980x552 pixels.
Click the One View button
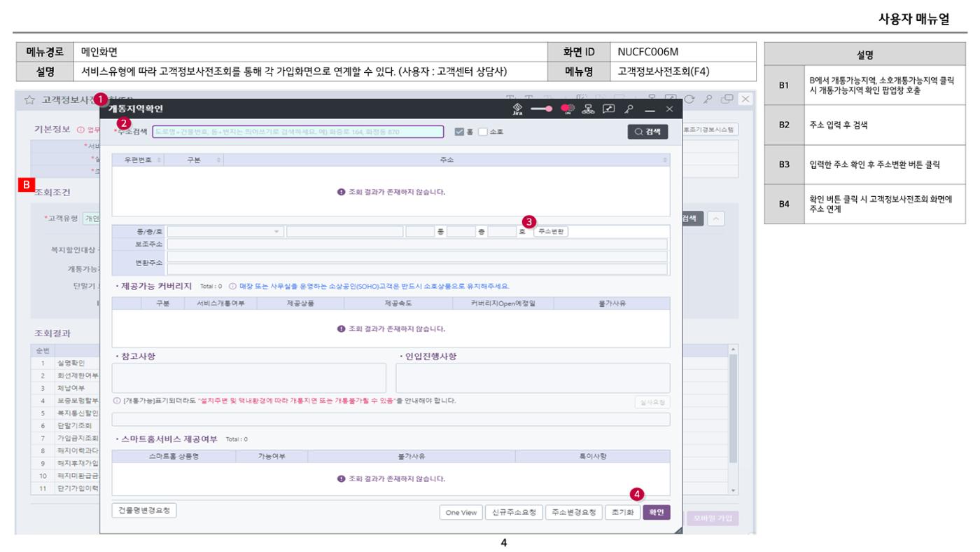tap(460, 513)
